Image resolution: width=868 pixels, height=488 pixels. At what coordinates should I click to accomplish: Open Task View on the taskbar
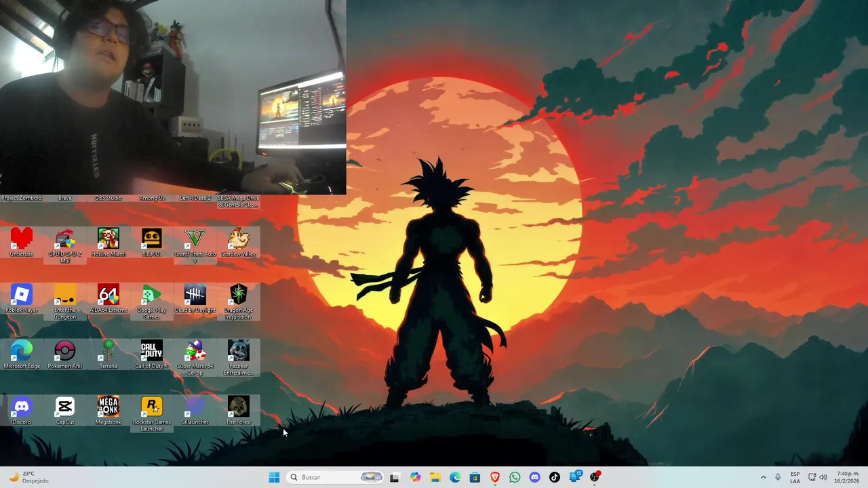pos(395,477)
